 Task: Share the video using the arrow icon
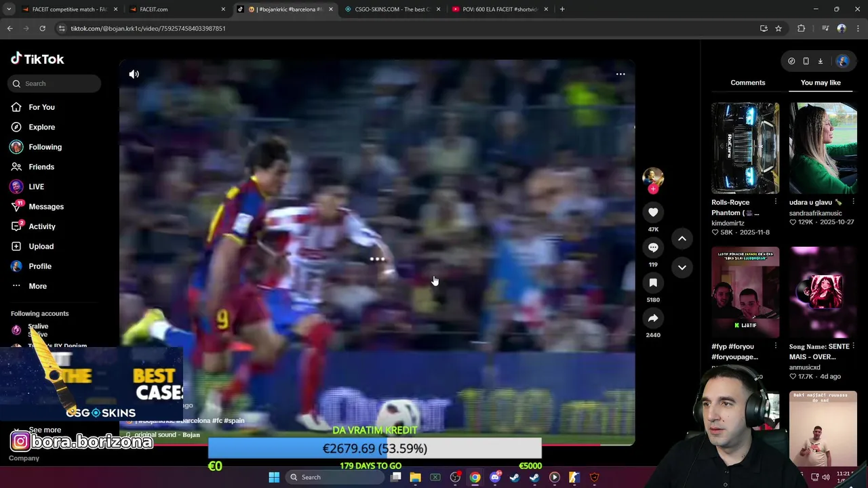653,319
